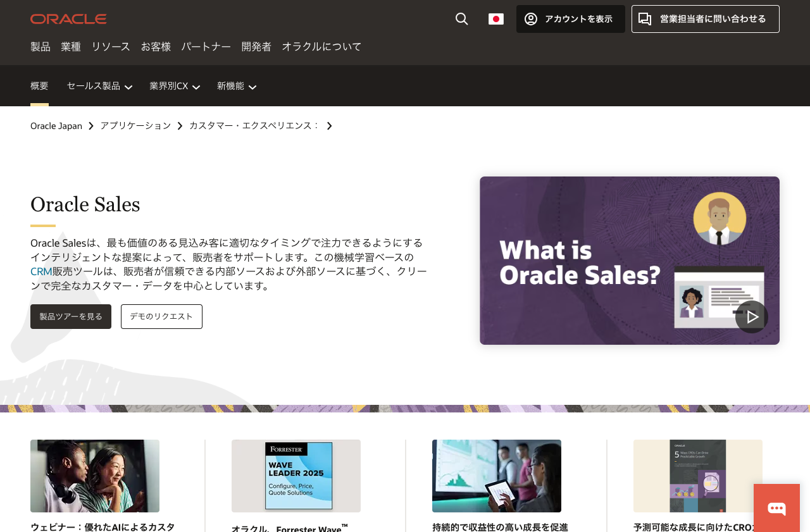Click the Japan flag country selector
This screenshot has width=810, height=532.
tap(495, 18)
